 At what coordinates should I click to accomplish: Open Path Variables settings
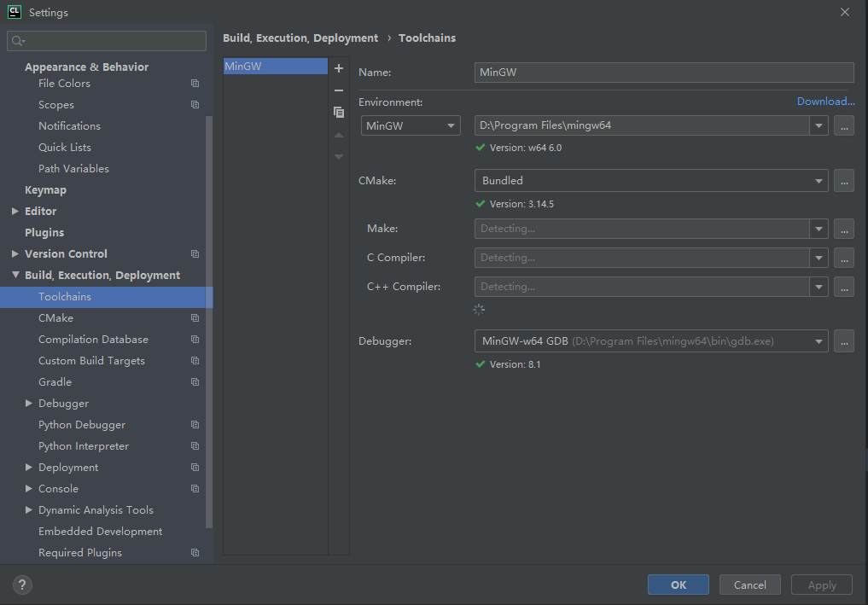coord(73,168)
